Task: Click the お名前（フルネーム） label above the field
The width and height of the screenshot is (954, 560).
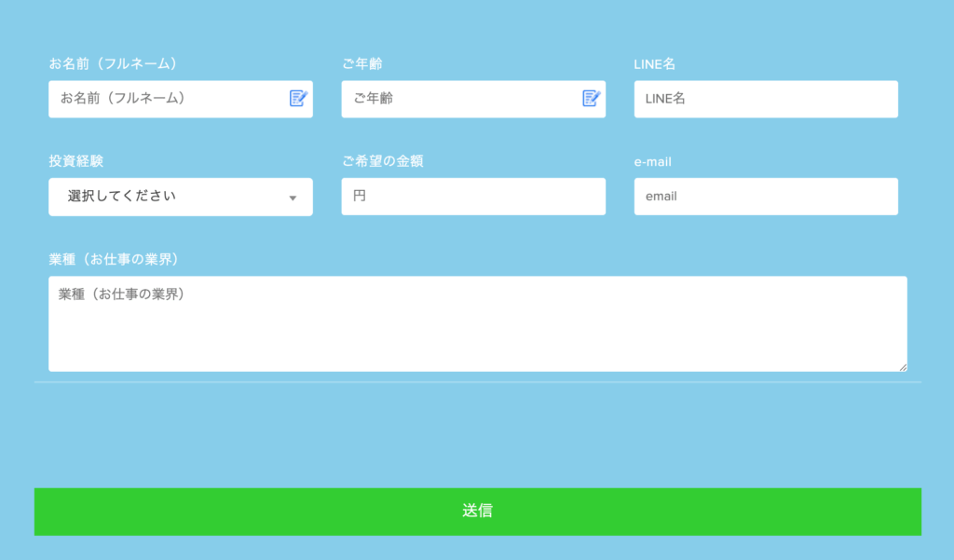Action: pos(113,64)
